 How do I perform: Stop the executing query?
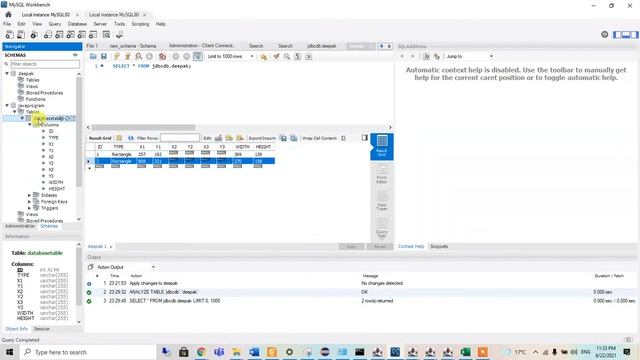point(149,56)
